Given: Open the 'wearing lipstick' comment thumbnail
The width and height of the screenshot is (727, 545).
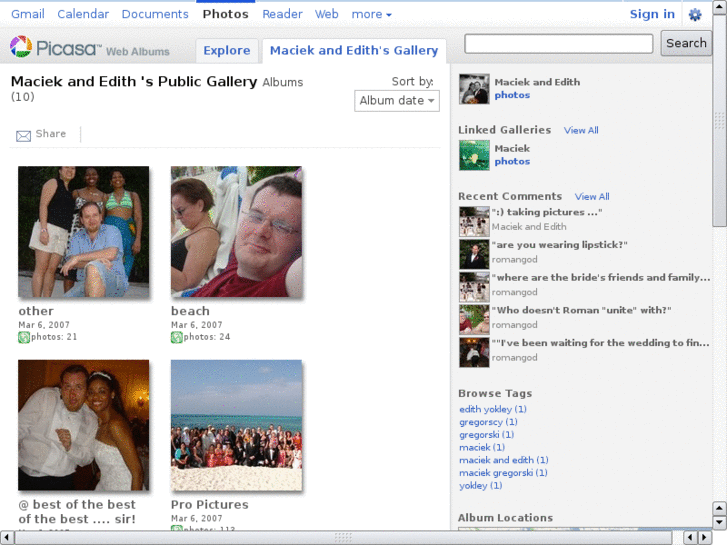Looking at the screenshot, I should coord(474,254).
